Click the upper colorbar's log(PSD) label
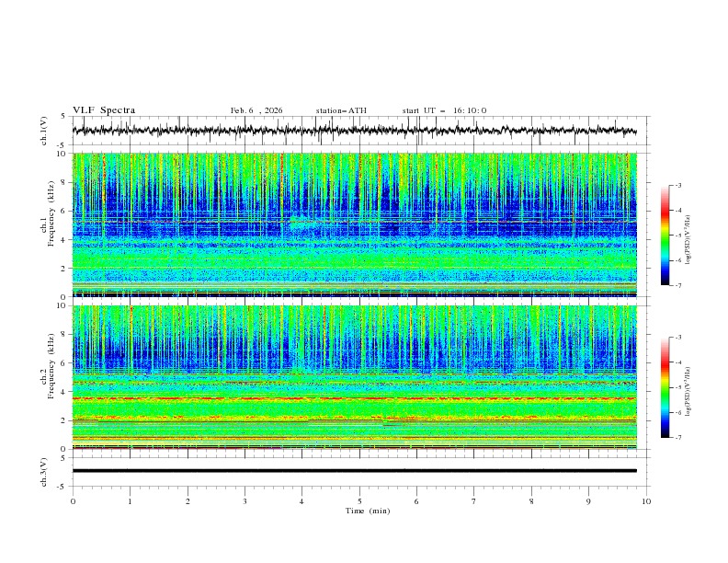 (688, 240)
